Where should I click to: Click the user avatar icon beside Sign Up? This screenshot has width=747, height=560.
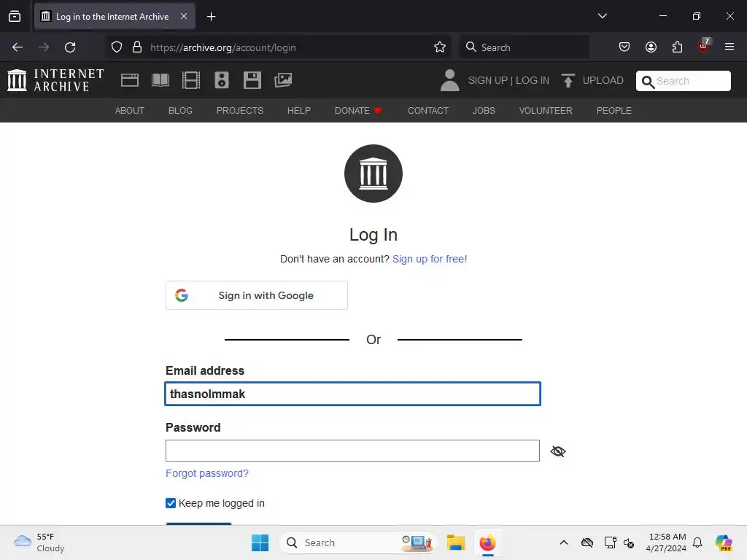449,80
